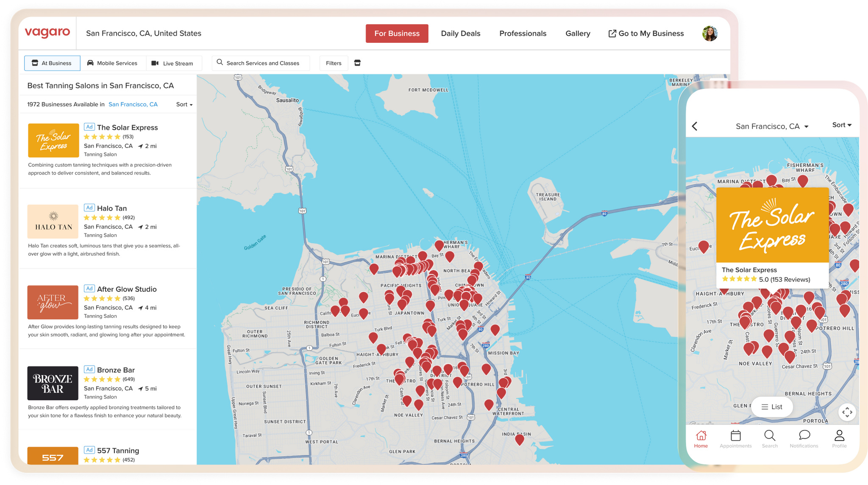Open Appointments in phone bottom bar
This screenshot has height=485, width=868.
point(735,439)
